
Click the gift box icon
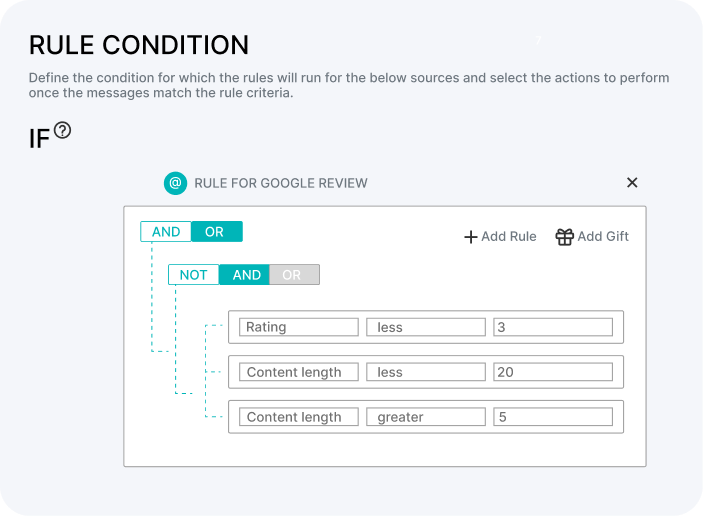tap(564, 236)
